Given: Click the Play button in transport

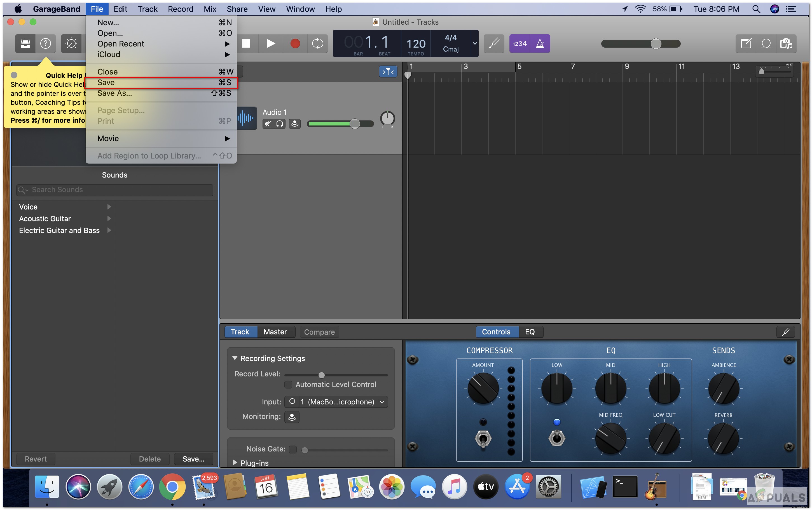Looking at the screenshot, I should (271, 43).
